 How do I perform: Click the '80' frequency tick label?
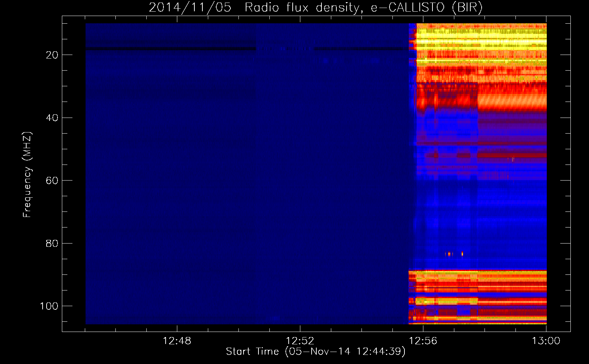[x=52, y=244]
